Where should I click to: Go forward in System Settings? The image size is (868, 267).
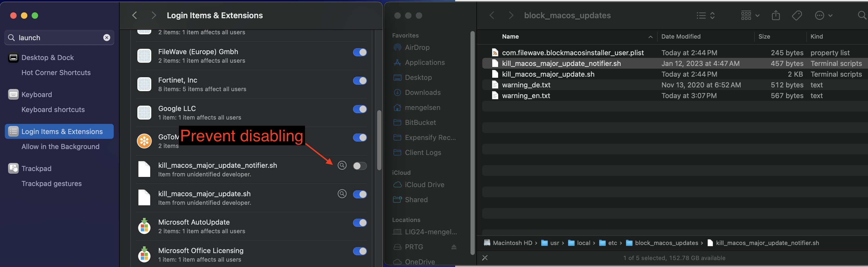[154, 16]
